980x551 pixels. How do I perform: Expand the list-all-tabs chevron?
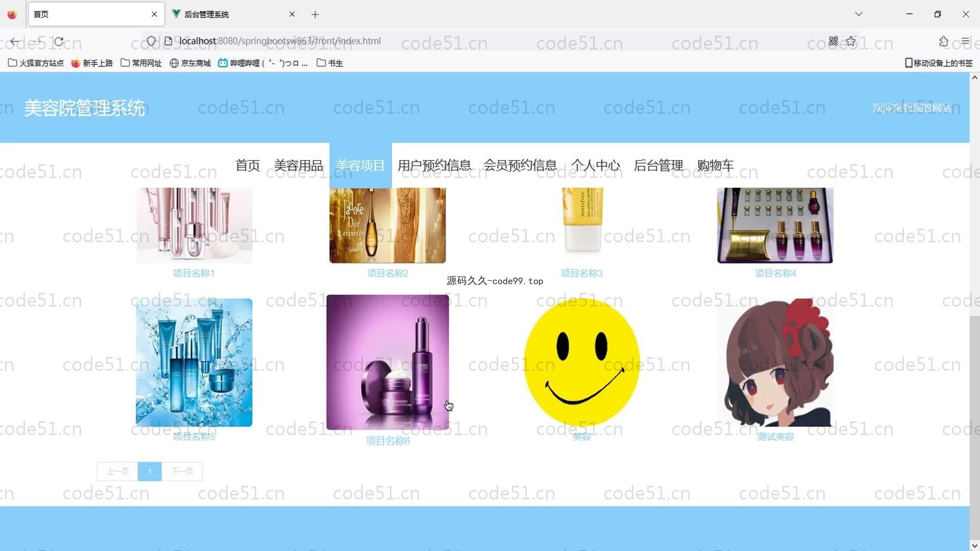click(x=859, y=14)
